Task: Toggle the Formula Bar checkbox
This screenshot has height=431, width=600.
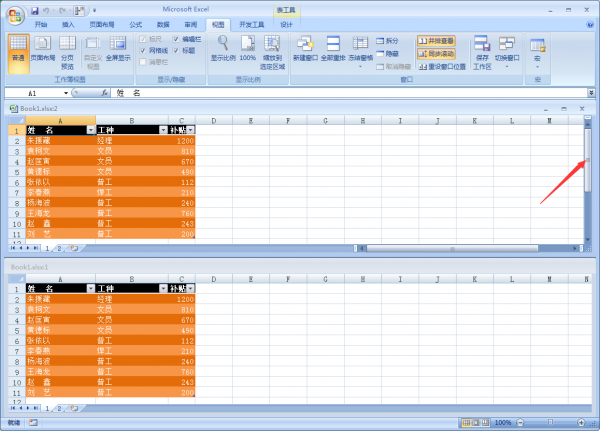Action: click(176, 39)
